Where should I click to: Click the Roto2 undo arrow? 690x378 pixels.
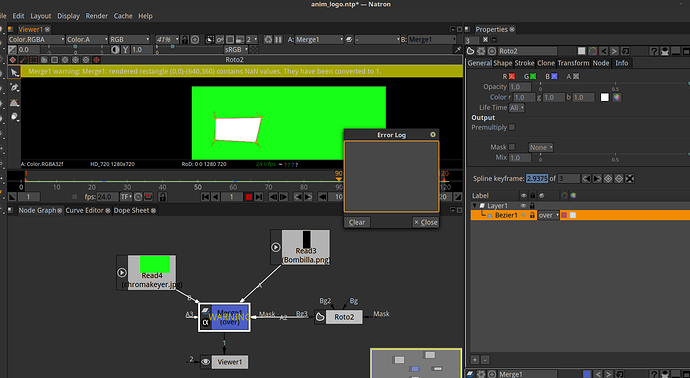click(x=604, y=51)
